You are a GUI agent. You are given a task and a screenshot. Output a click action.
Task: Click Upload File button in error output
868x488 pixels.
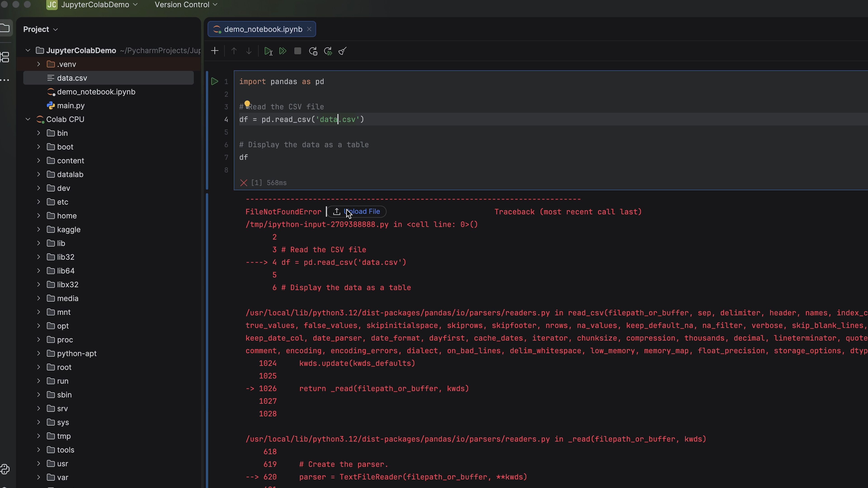(356, 211)
